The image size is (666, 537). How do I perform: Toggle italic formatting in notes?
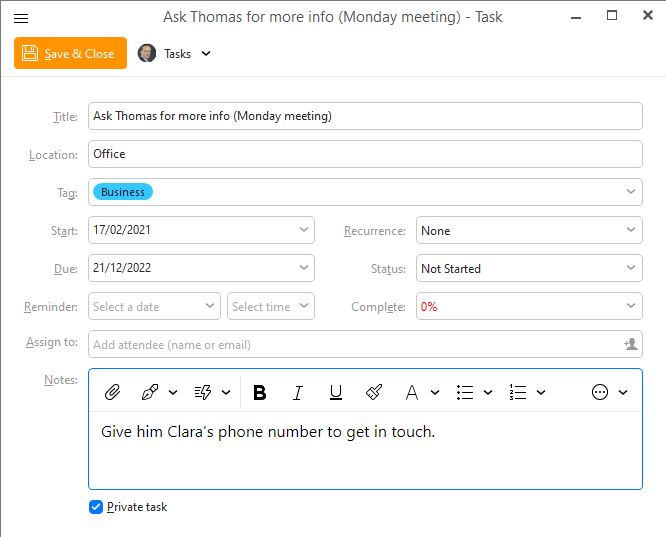click(x=297, y=393)
